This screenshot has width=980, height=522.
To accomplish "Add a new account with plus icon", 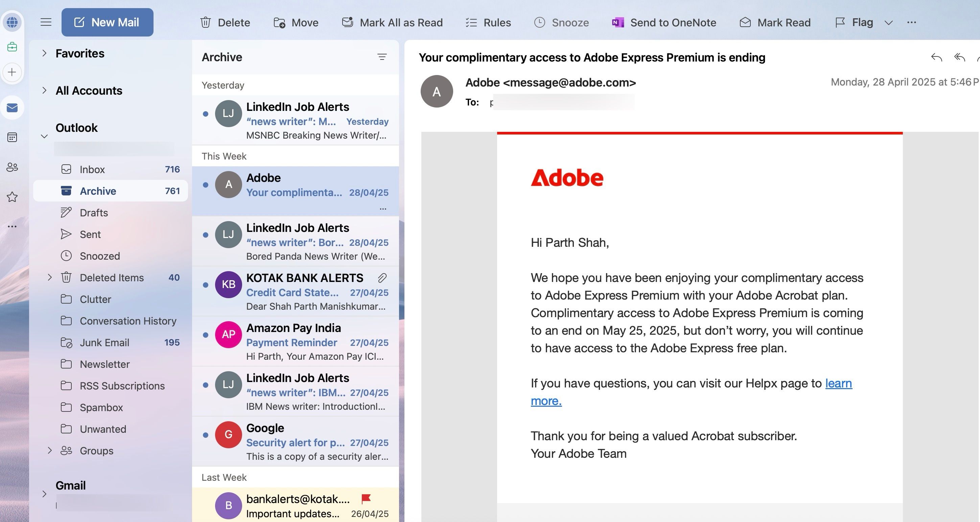I will pyautogui.click(x=12, y=72).
